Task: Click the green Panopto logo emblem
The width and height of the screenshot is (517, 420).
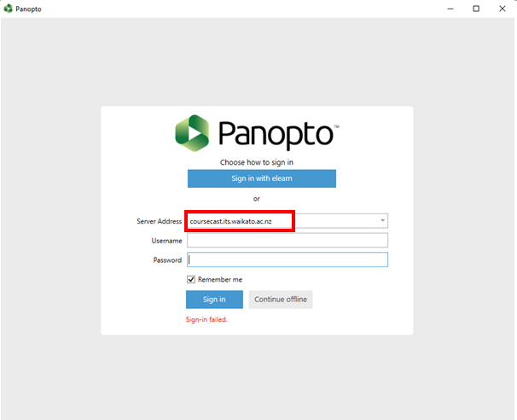Action: [192, 133]
